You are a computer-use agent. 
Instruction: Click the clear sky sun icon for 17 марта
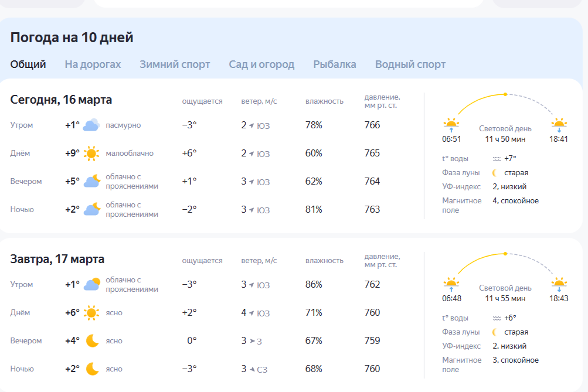coord(92,312)
